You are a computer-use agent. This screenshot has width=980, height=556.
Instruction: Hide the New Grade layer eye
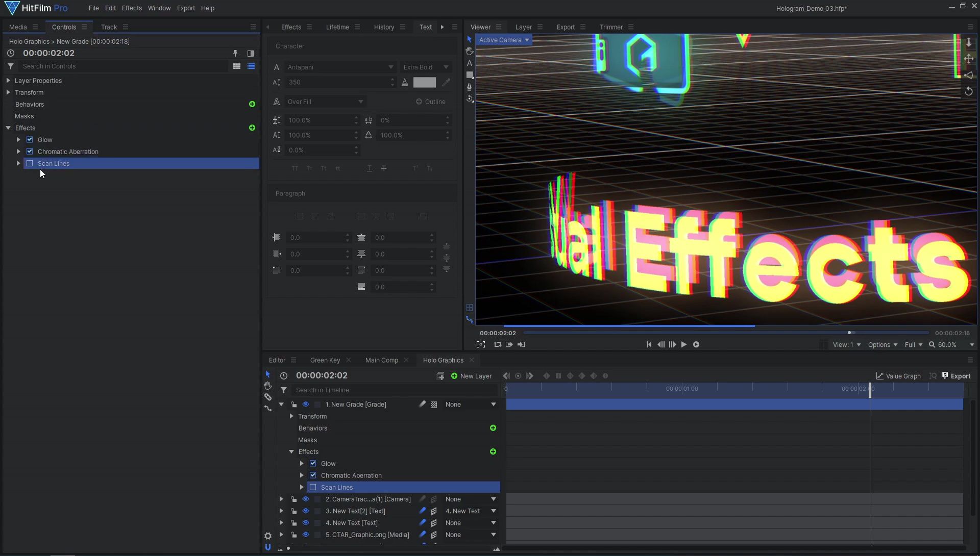click(x=306, y=405)
